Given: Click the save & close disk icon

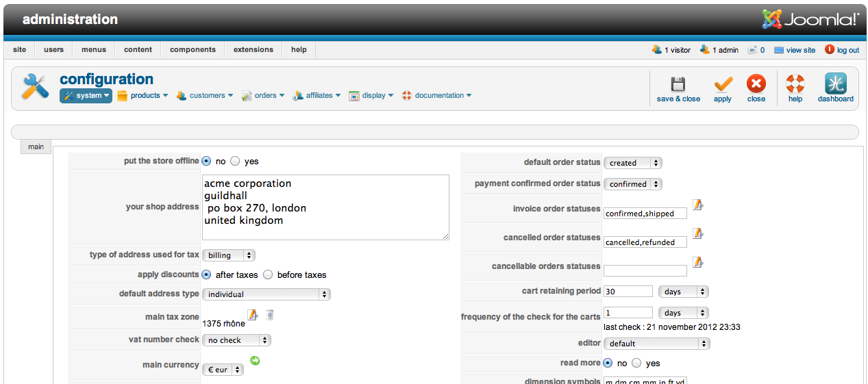Looking at the screenshot, I should click(678, 85).
